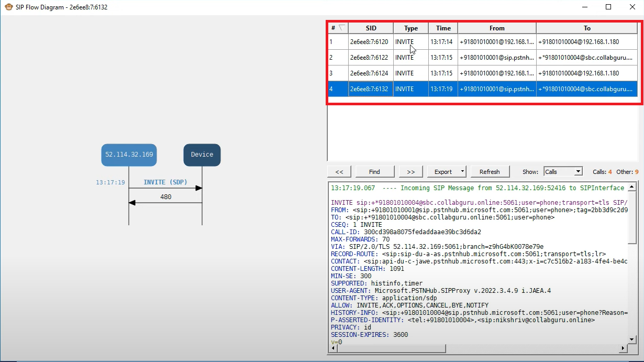Viewport: 644px width, 362px height.
Task: Click the P-ASSERTED-IDENTITY line in message
Action: [463, 320]
